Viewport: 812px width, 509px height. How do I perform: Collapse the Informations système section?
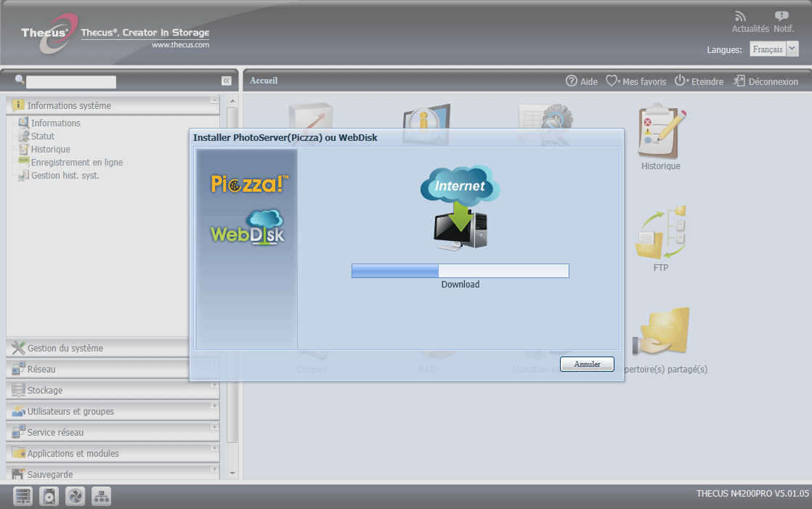click(214, 100)
